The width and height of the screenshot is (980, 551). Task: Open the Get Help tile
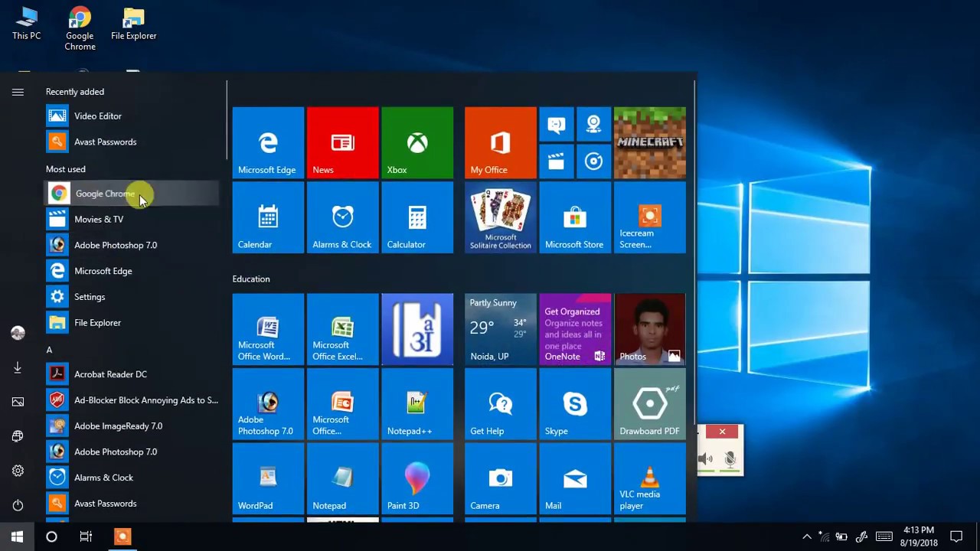pyautogui.click(x=501, y=404)
